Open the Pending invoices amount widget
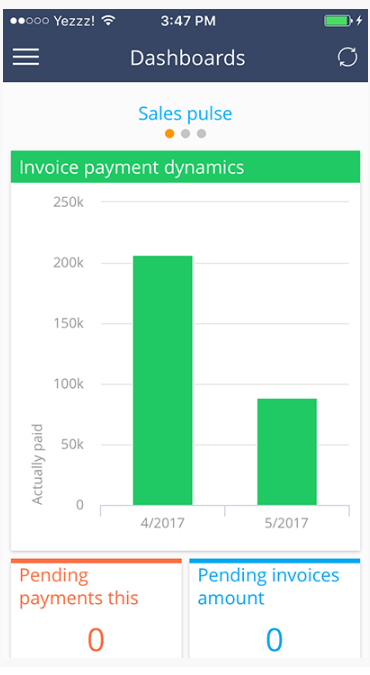The width and height of the screenshot is (370, 675). [274, 608]
